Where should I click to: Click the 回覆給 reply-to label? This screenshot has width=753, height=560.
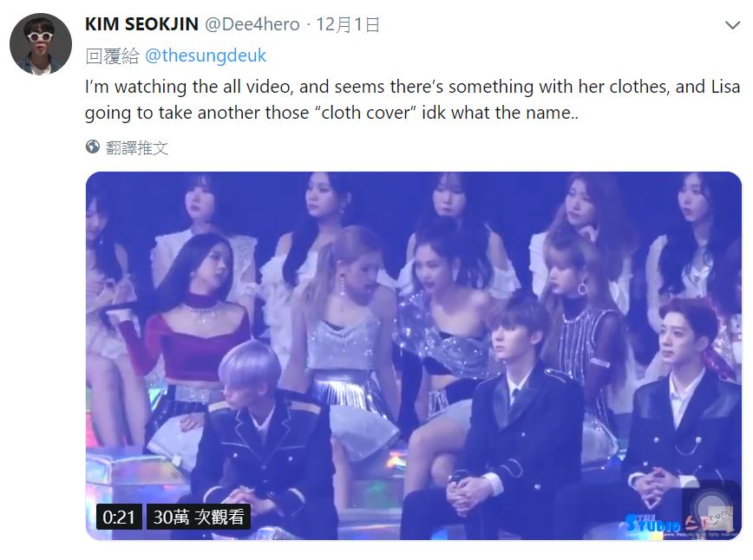tap(113, 55)
